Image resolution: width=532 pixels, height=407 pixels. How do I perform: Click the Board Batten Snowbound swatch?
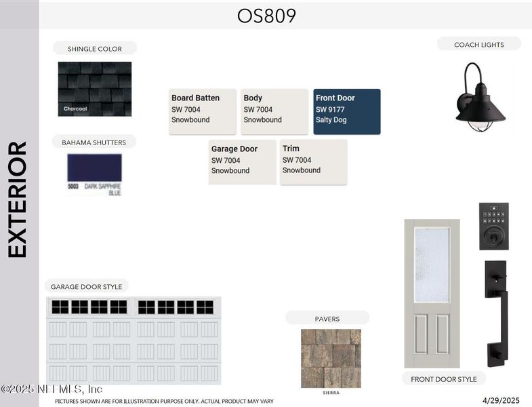(x=203, y=111)
